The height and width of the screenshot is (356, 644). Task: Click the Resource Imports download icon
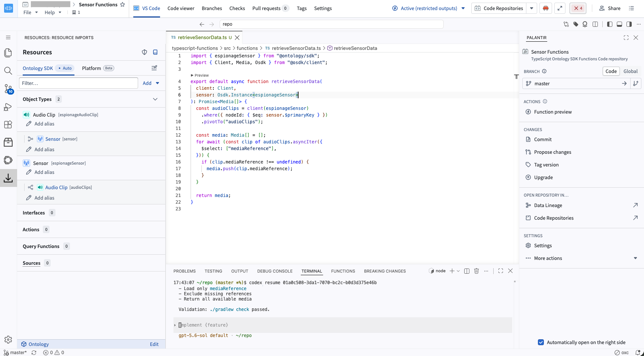(x=8, y=178)
